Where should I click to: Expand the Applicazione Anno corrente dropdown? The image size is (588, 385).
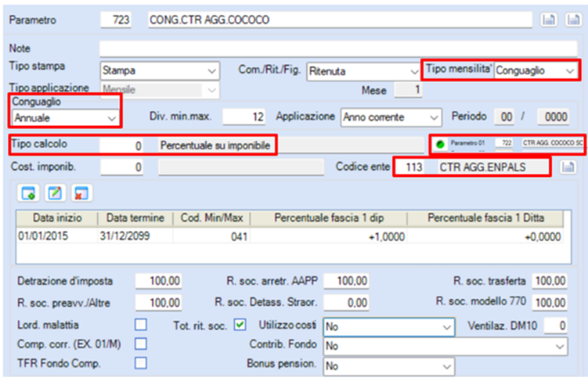(x=391, y=117)
